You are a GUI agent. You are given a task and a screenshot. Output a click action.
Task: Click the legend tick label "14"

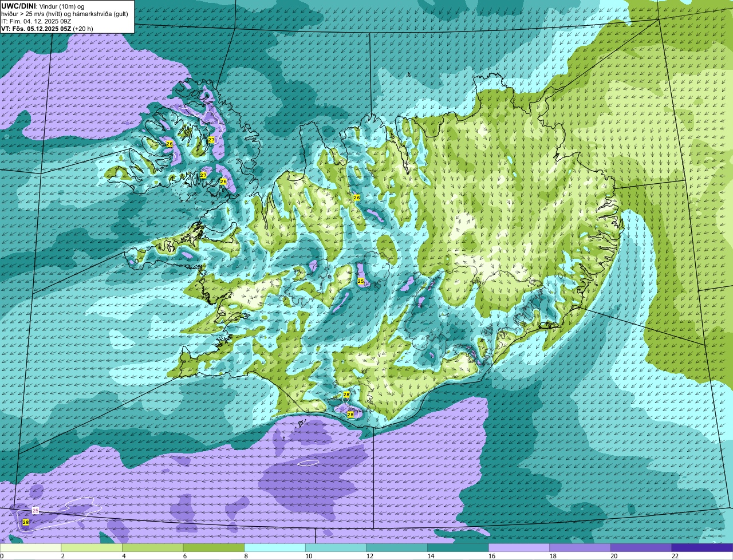(x=431, y=556)
